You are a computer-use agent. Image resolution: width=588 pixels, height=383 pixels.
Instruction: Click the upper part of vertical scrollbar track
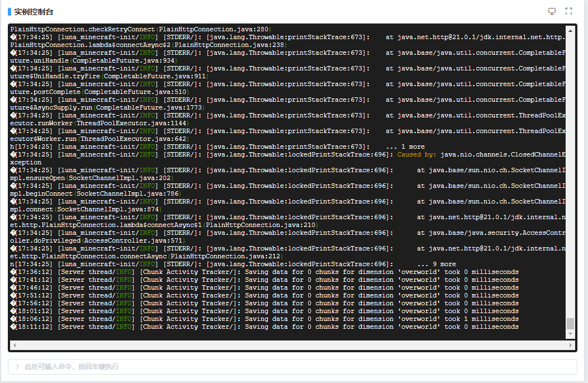point(570,112)
